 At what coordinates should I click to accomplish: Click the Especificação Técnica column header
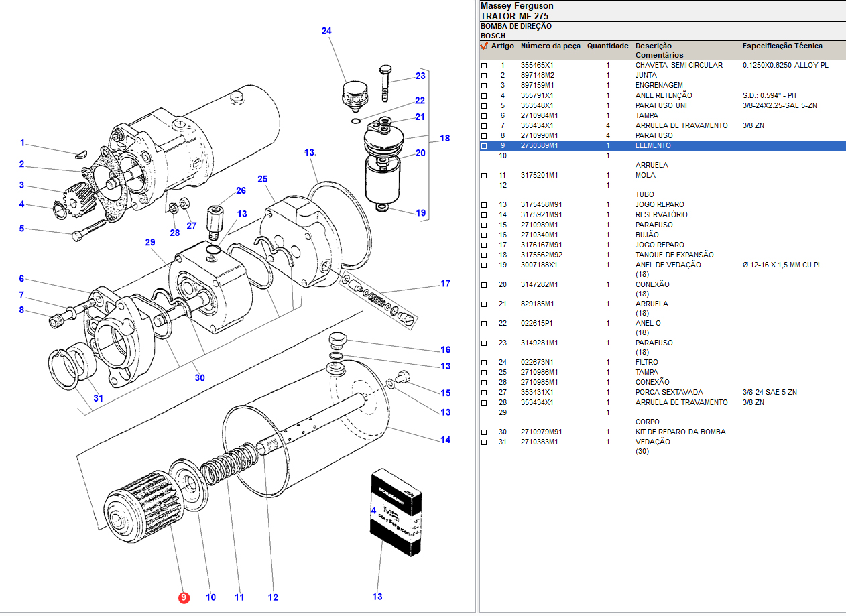point(782,46)
